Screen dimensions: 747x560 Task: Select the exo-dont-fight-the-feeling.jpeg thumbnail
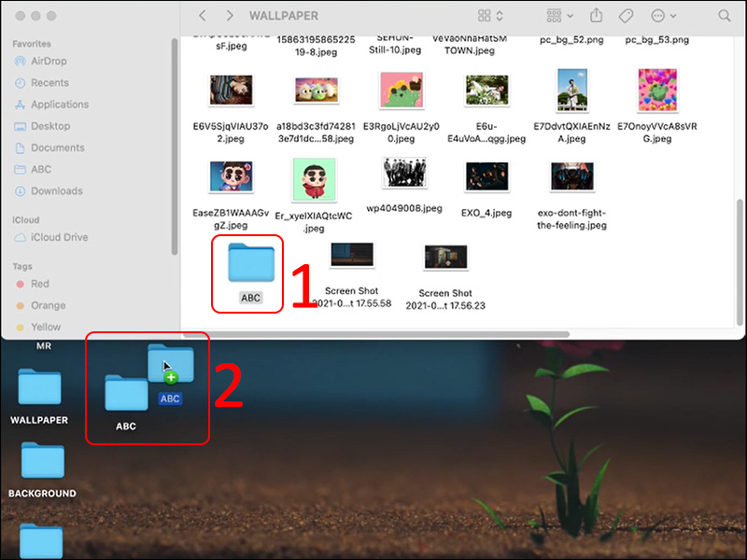(x=571, y=176)
